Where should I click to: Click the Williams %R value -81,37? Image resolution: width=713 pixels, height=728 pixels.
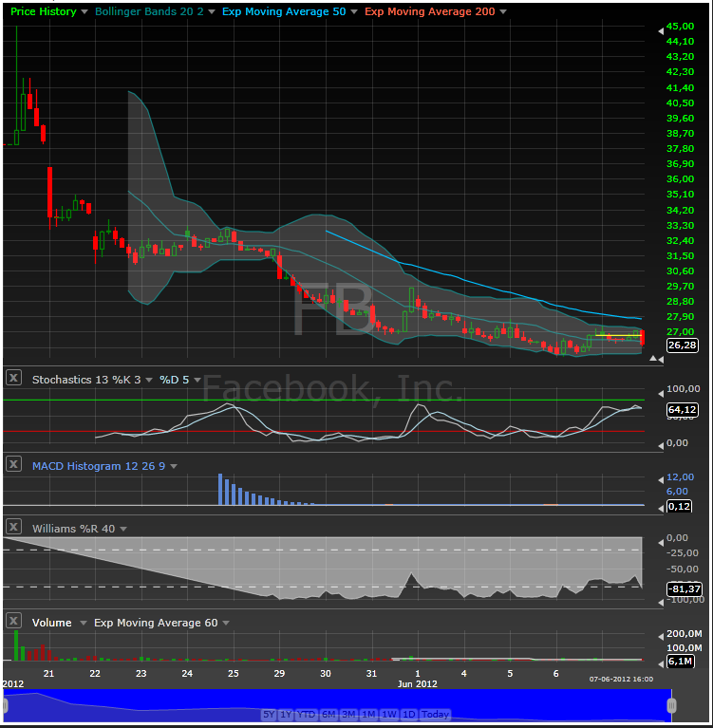coord(684,588)
